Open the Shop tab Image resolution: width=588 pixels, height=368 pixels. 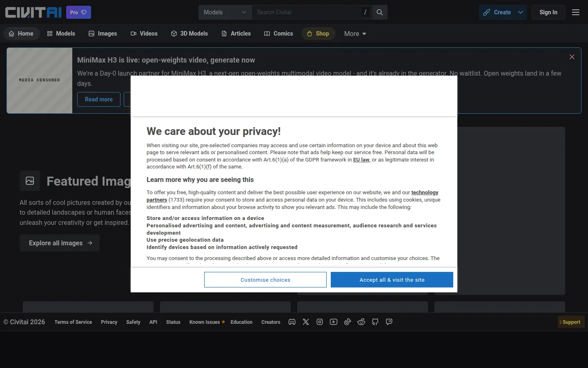(x=318, y=34)
